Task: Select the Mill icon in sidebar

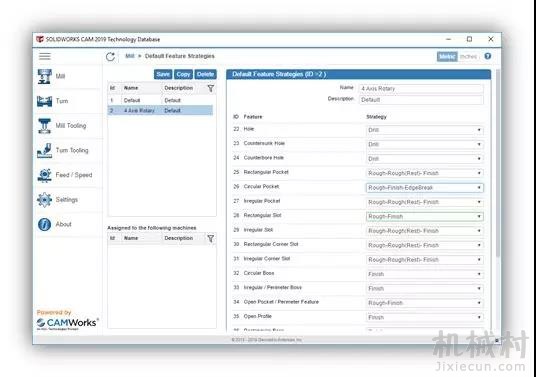Action: tap(45, 76)
